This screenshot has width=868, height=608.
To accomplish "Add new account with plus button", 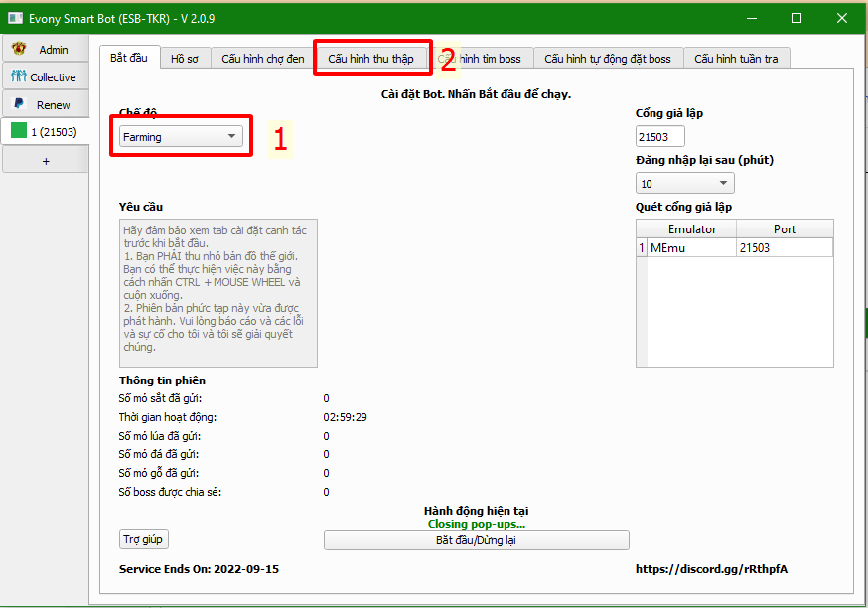I will pyautogui.click(x=45, y=161).
